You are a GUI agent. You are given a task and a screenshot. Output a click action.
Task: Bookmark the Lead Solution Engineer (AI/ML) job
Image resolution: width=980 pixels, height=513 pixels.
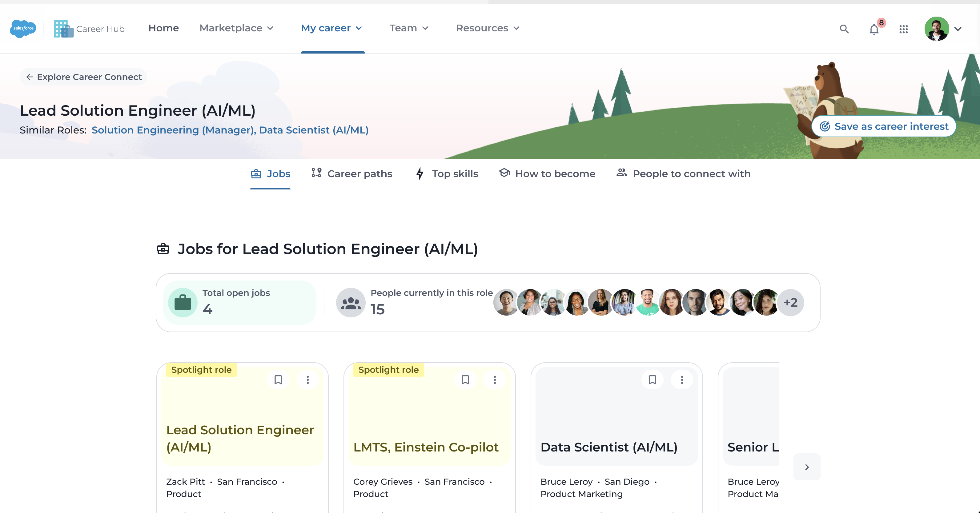coord(278,380)
